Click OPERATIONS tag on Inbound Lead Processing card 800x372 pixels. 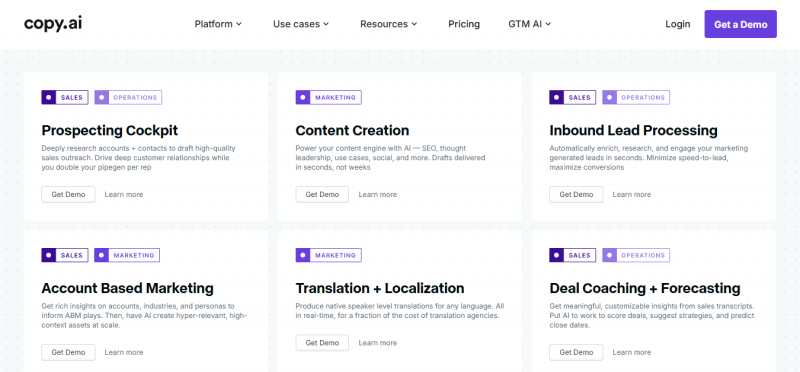(x=636, y=97)
